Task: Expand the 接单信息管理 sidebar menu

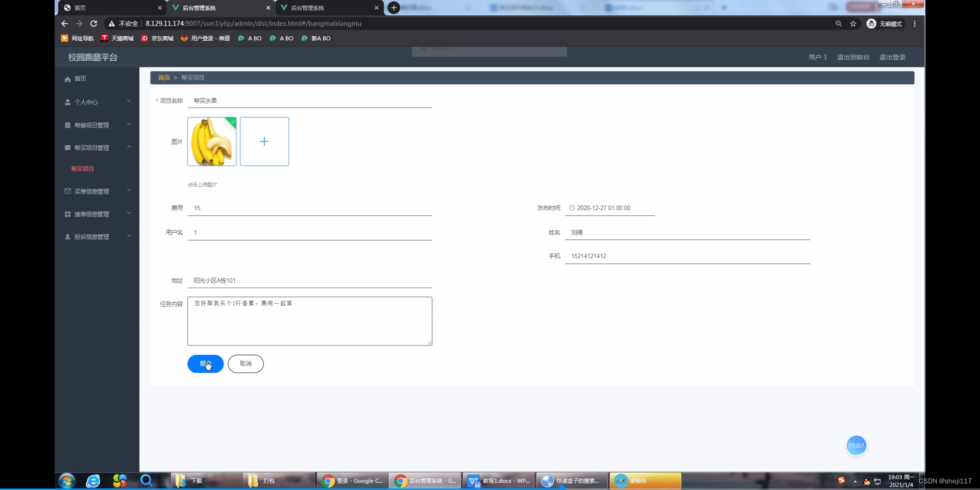Action: 97,214
